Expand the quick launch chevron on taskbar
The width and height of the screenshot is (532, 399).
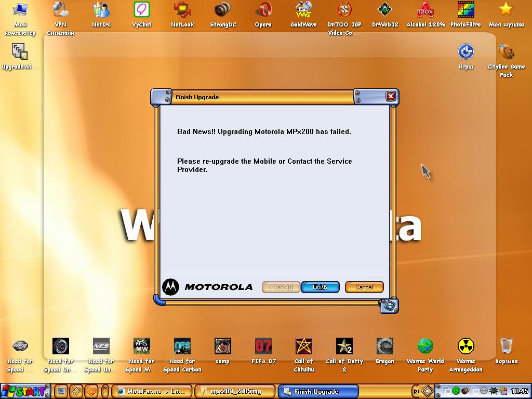105,391
